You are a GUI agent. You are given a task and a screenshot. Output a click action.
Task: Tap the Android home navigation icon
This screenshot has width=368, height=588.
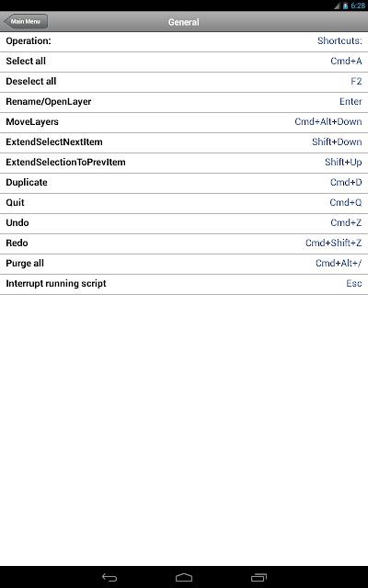click(x=184, y=578)
